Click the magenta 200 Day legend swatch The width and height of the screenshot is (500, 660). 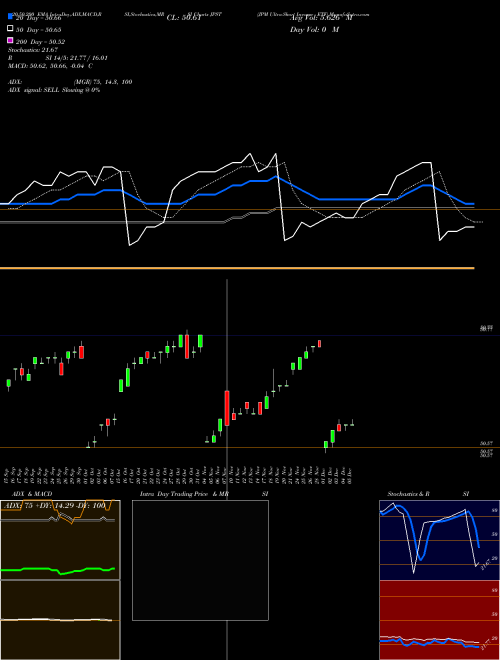click(x=10, y=40)
